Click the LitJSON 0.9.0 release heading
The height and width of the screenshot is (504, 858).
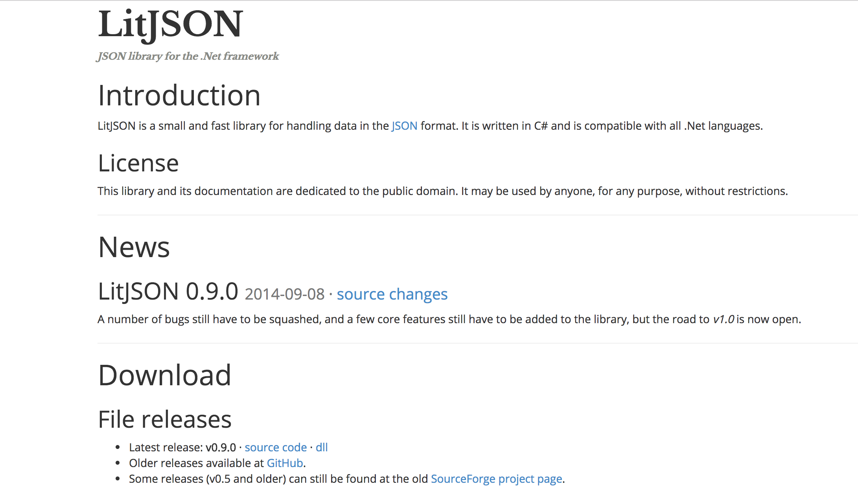[x=168, y=292]
